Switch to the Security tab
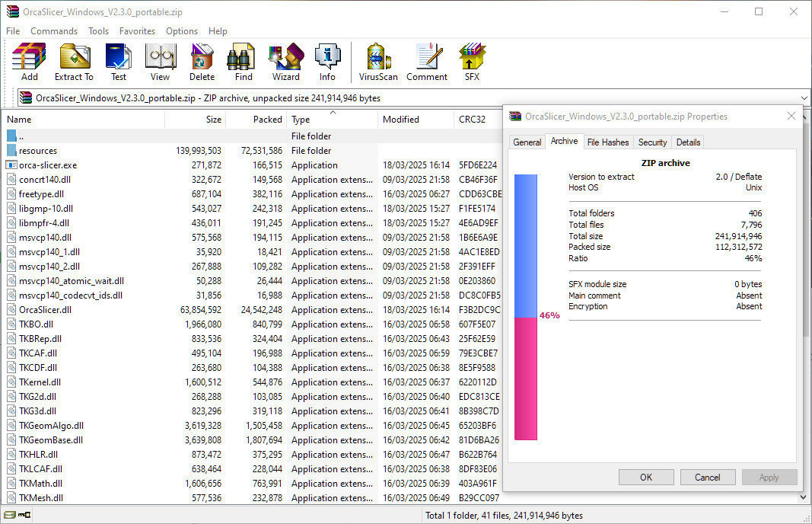 [x=652, y=142]
